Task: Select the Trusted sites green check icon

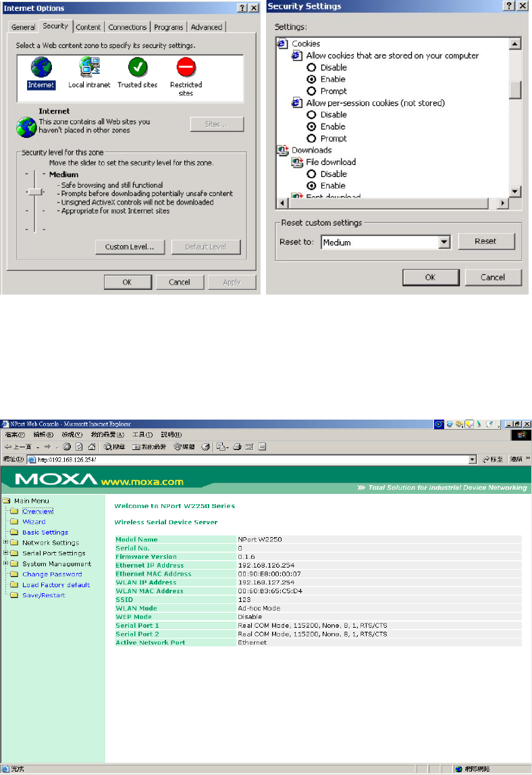Action: [138, 67]
